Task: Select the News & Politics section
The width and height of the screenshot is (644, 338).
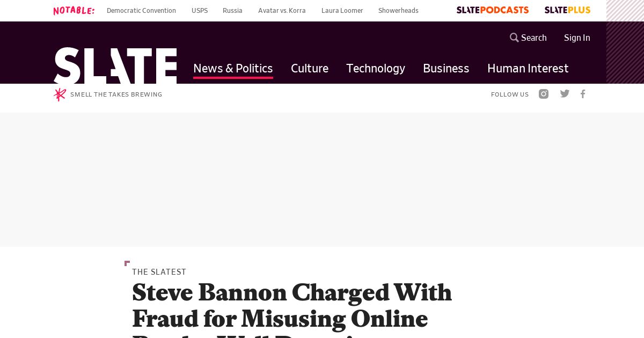Action: 233,68
